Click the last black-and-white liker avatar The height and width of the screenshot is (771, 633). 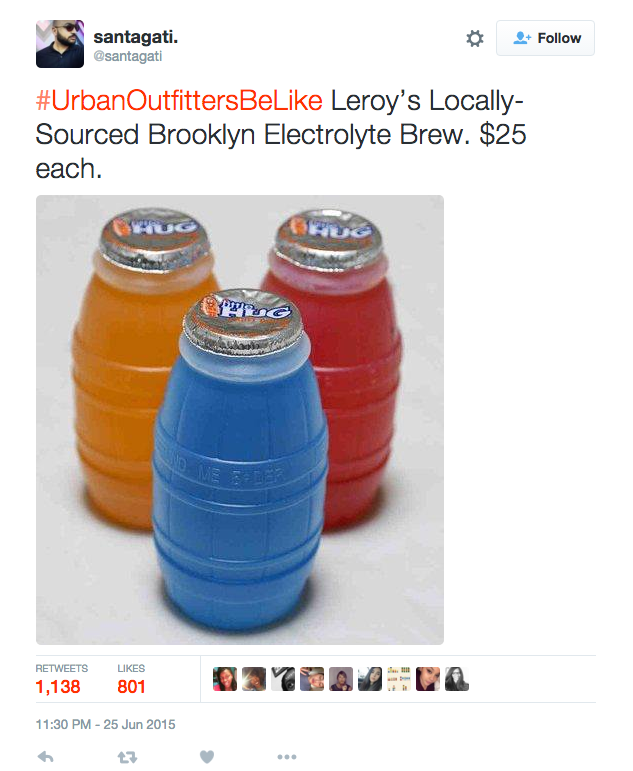point(457,679)
